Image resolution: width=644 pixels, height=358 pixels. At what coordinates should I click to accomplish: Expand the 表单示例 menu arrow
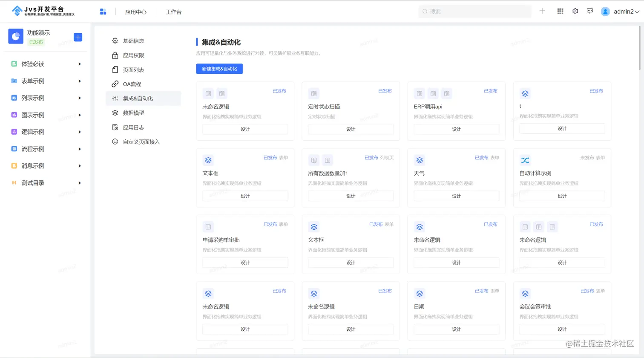(80, 81)
